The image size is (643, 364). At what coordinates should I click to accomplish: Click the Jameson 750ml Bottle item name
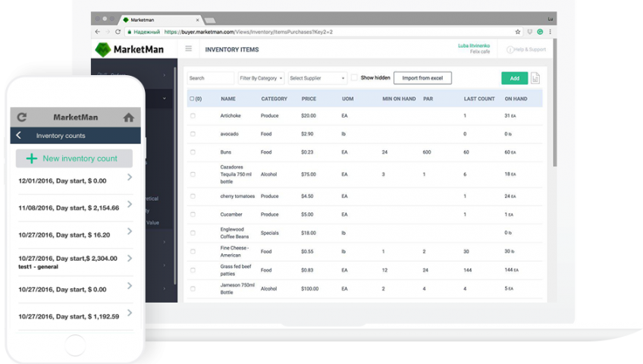(237, 289)
